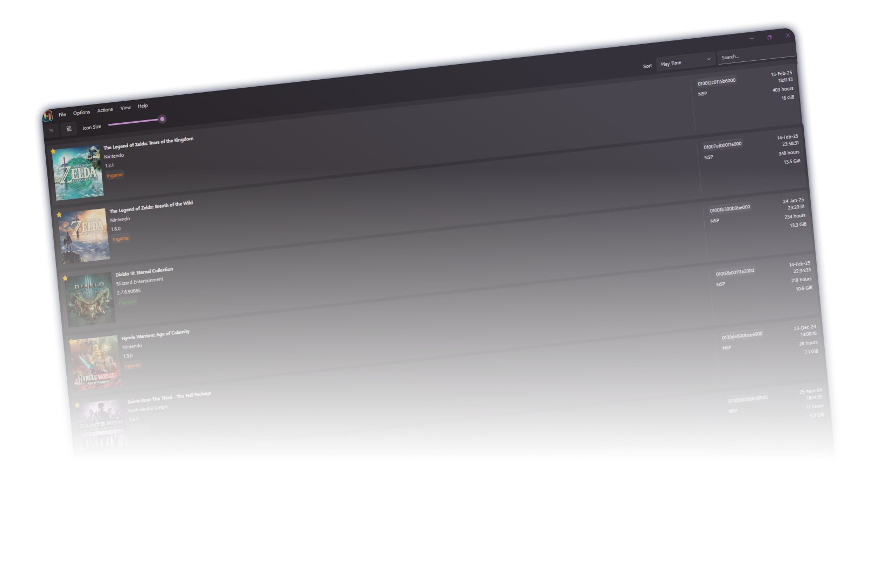Click the Ingame status on Tears of the Kingdom
This screenshot has width=870, height=588.
[115, 175]
